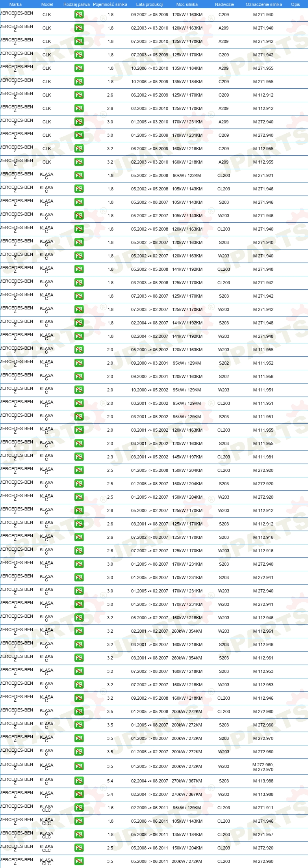This screenshot has width=308, height=868.
Task: Click petrol icon in CLK A209 M 271.955 row
Action: coord(79,68)
